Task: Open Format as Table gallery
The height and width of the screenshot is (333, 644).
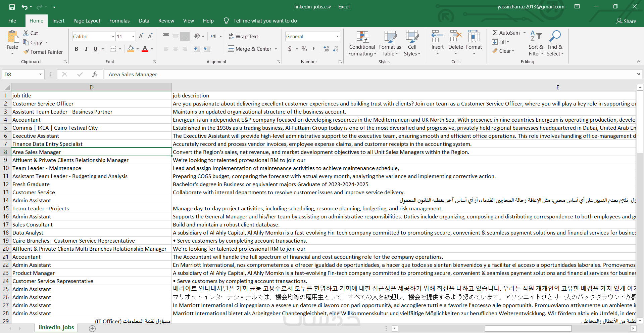Action: pos(390,43)
